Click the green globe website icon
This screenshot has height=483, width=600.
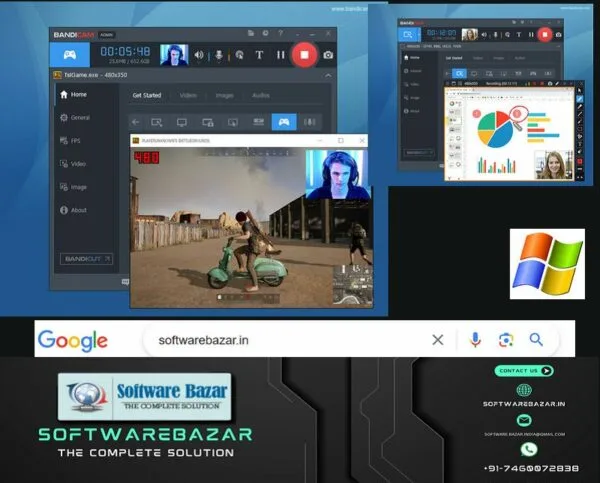pyautogui.click(x=524, y=390)
